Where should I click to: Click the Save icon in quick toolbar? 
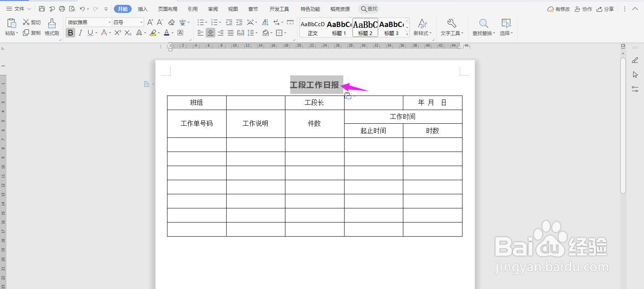click(42, 8)
